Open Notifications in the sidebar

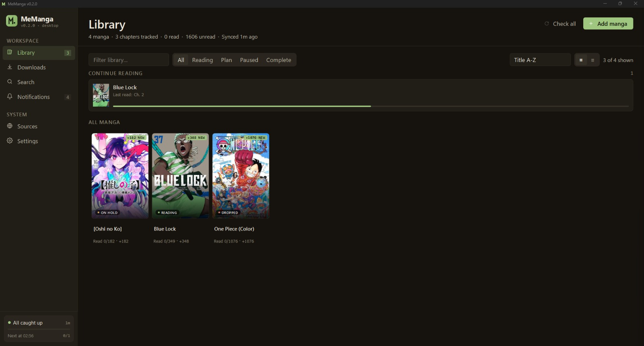tap(39, 97)
